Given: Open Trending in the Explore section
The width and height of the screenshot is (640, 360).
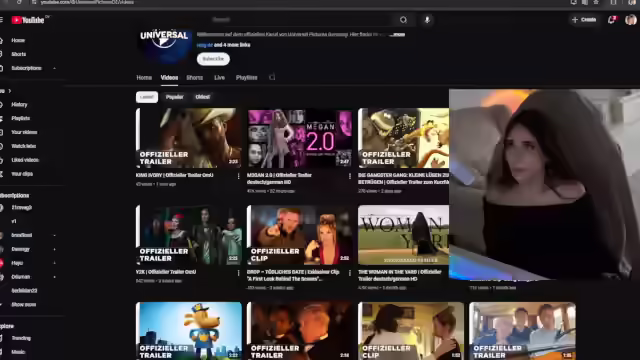Looking at the screenshot, I should 21,338.
